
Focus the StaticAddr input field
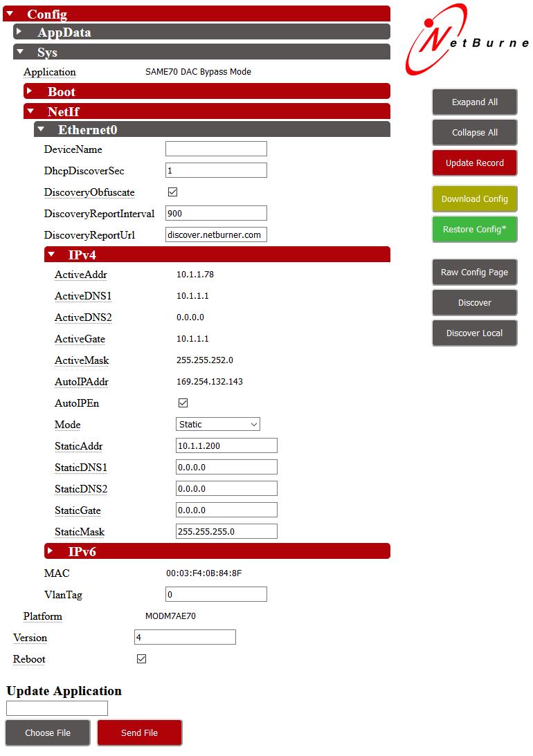[227, 445]
